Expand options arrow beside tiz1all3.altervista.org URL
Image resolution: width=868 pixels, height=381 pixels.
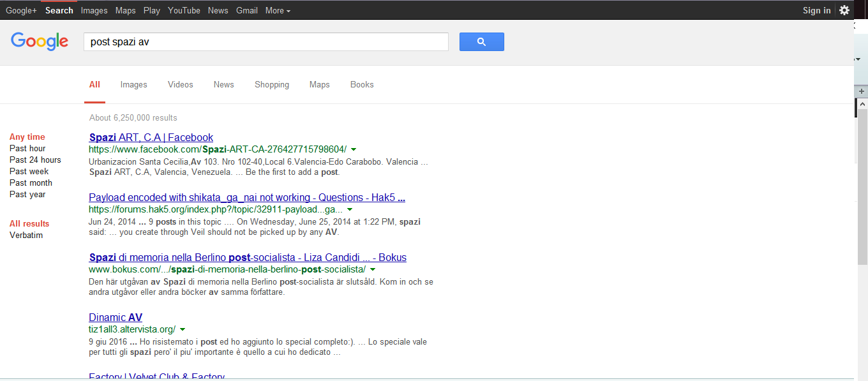tap(183, 329)
